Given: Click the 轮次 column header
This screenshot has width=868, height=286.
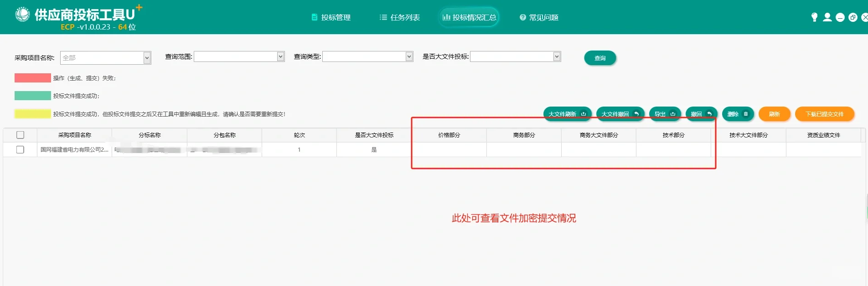Looking at the screenshot, I should pos(299,135).
